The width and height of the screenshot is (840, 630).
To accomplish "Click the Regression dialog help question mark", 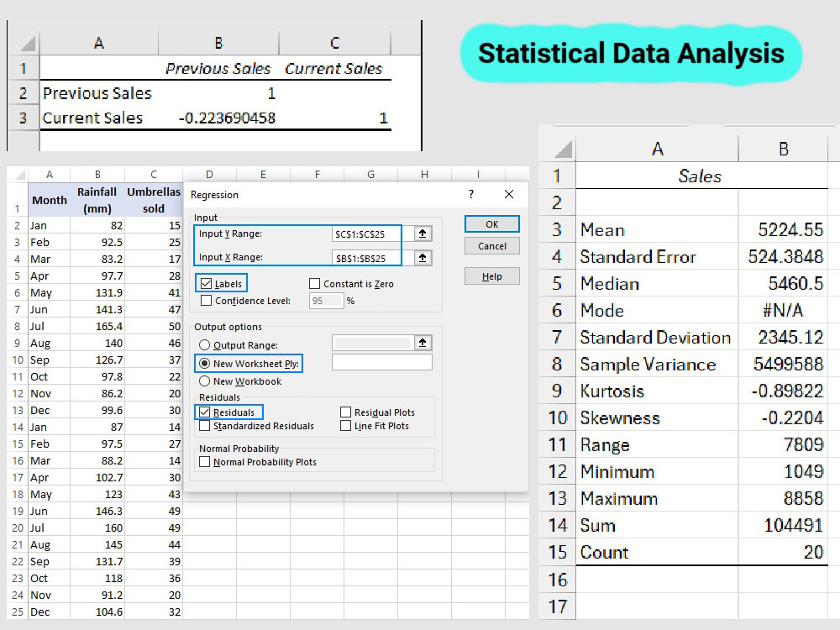I will [x=471, y=194].
